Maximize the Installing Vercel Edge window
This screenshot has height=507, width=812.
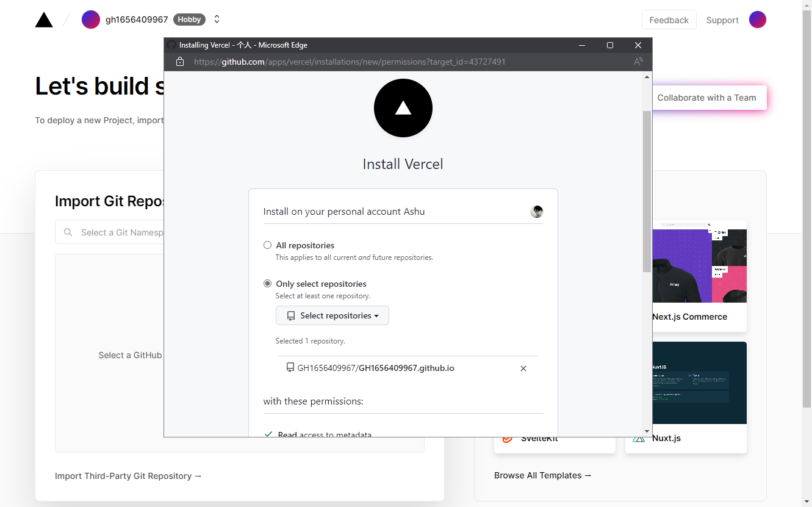[610, 45]
